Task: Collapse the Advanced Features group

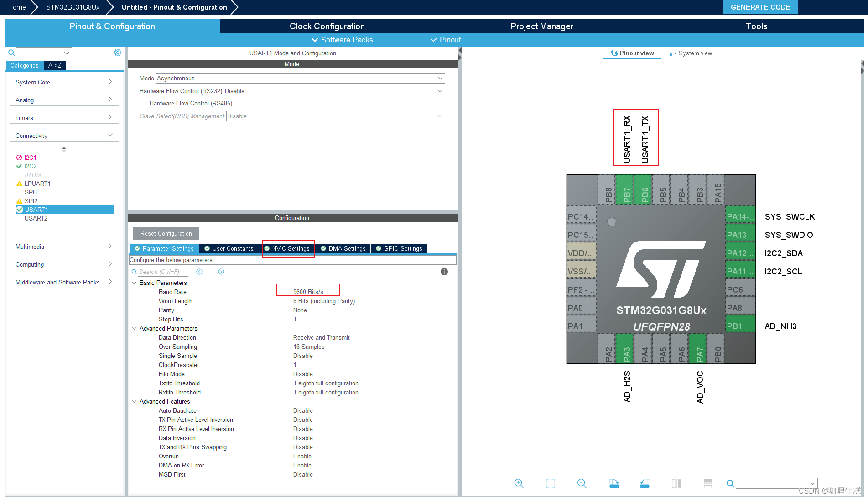Action: point(134,401)
